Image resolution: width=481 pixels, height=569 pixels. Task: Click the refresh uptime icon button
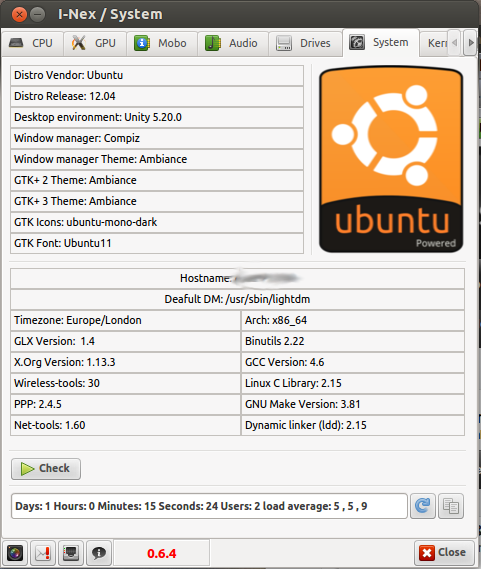click(x=423, y=506)
